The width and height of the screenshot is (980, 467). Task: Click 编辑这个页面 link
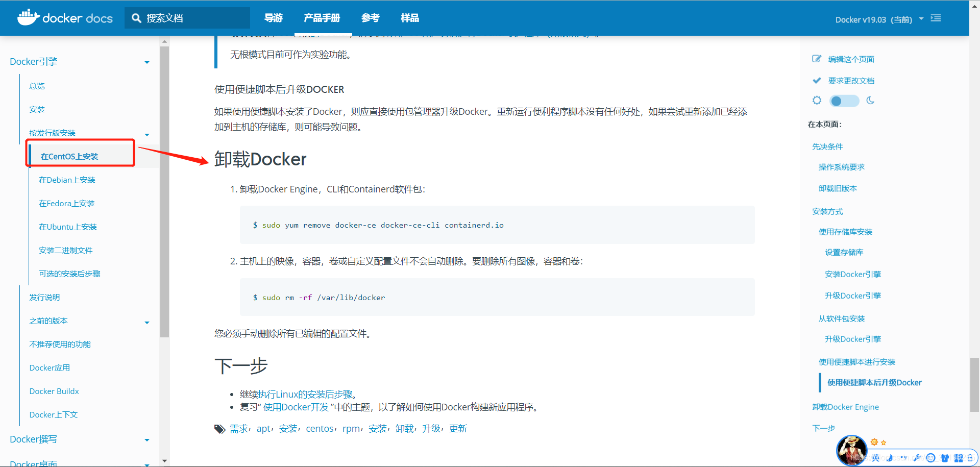(x=851, y=59)
